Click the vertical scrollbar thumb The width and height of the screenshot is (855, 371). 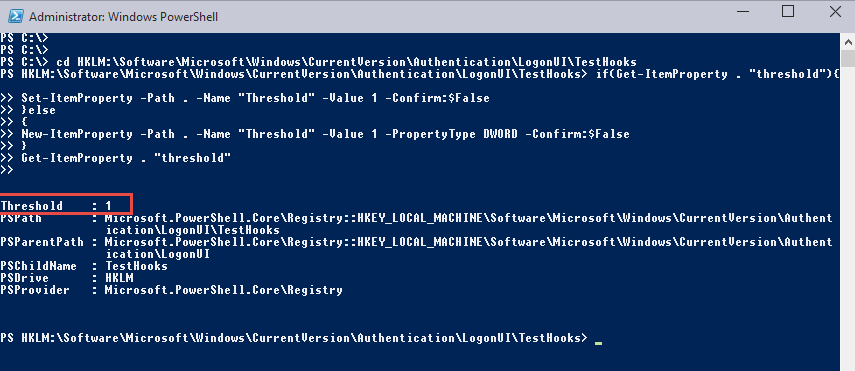[x=848, y=58]
